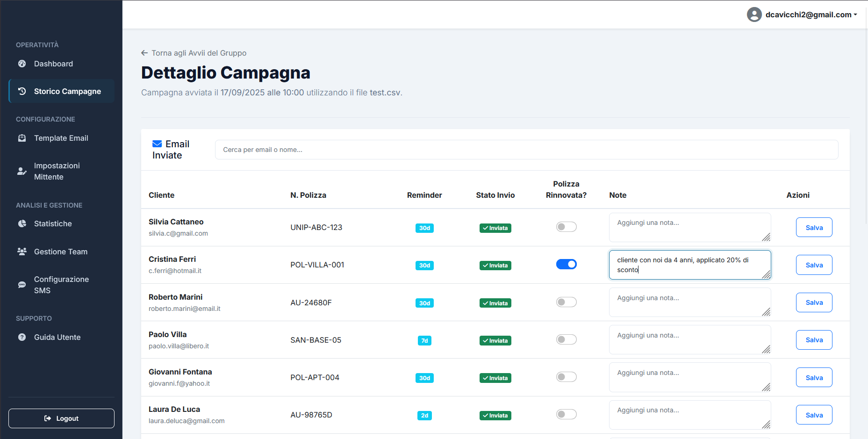Save the note for Cristina Ferri
This screenshot has width=868, height=439.
point(814,265)
